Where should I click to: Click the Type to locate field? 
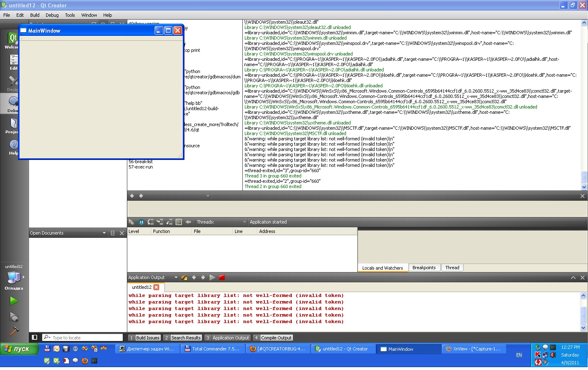coord(87,337)
